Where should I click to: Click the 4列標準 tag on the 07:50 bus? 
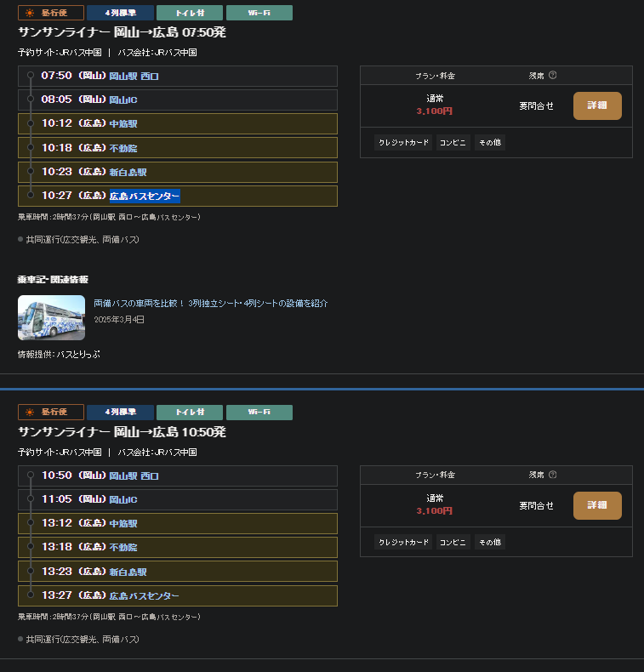pyautogui.click(x=120, y=13)
